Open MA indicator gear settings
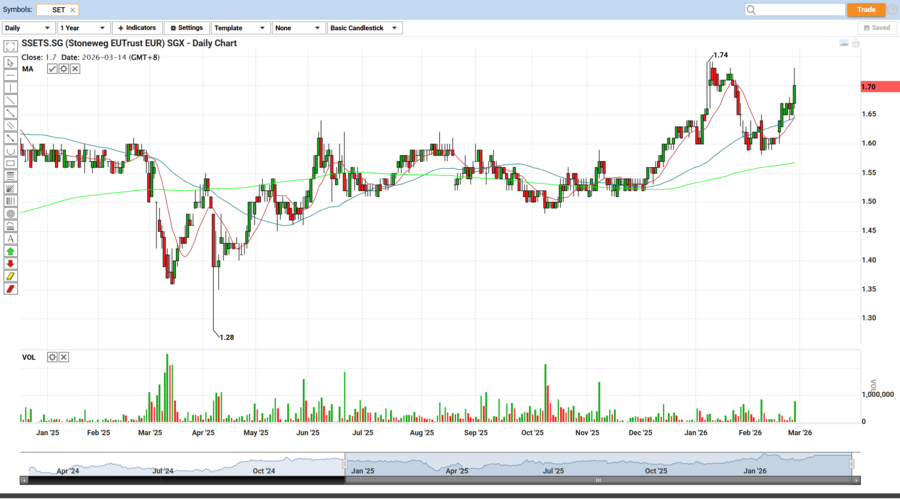The image size is (900, 499). (x=64, y=69)
